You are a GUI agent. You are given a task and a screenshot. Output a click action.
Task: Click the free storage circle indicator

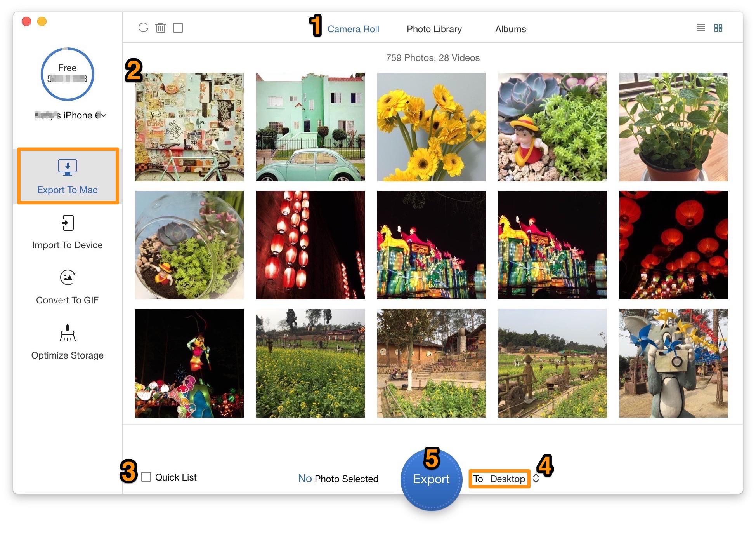(x=68, y=74)
